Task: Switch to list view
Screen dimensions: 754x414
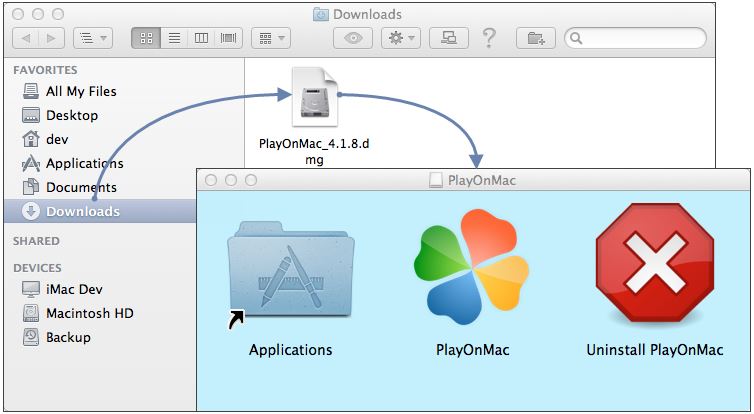Action: click(174, 38)
